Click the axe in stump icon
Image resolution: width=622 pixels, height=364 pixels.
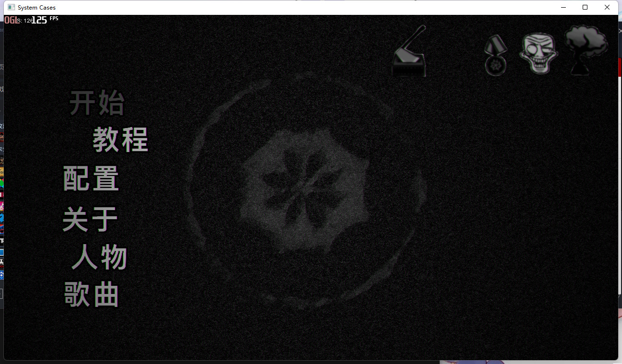(x=409, y=53)
